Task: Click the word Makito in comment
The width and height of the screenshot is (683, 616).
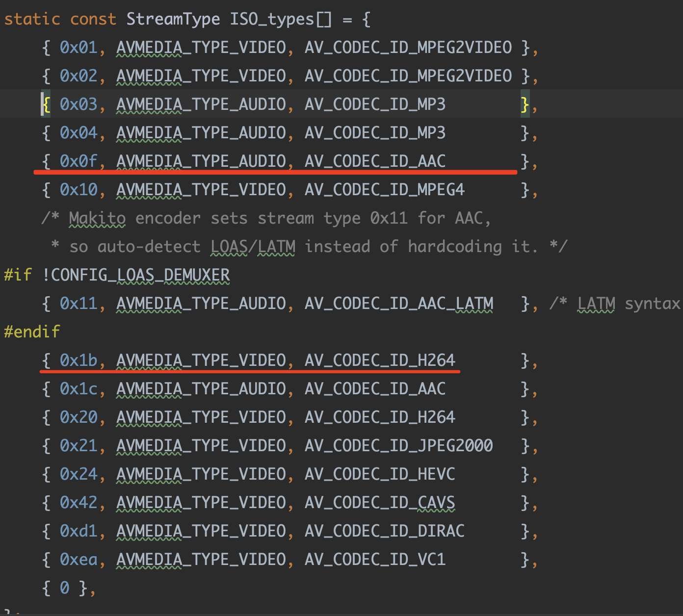Action: [97, 218]
